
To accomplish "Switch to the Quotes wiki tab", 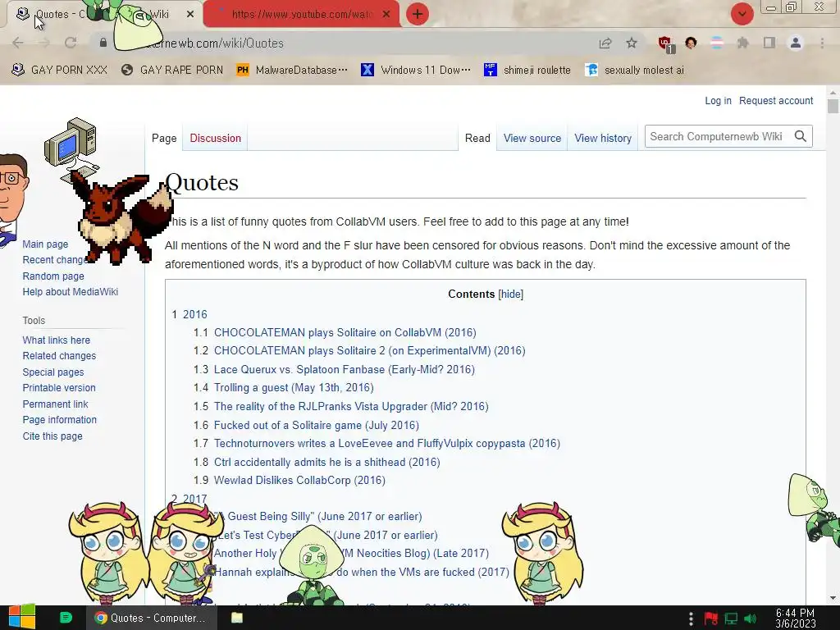I will [x=104, y=14].
